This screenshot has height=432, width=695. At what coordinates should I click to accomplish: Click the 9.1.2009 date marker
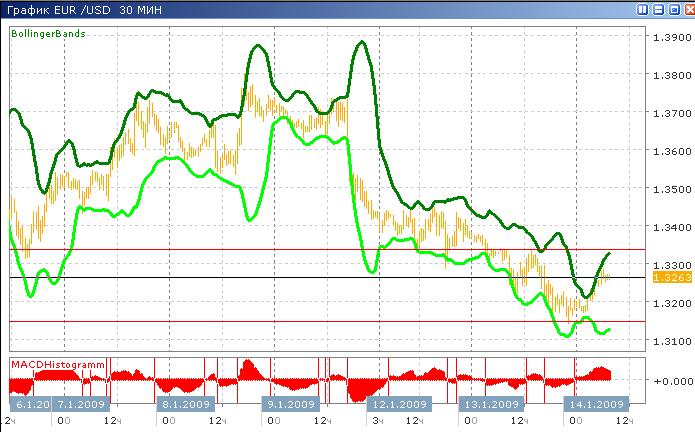click(291, 405)
